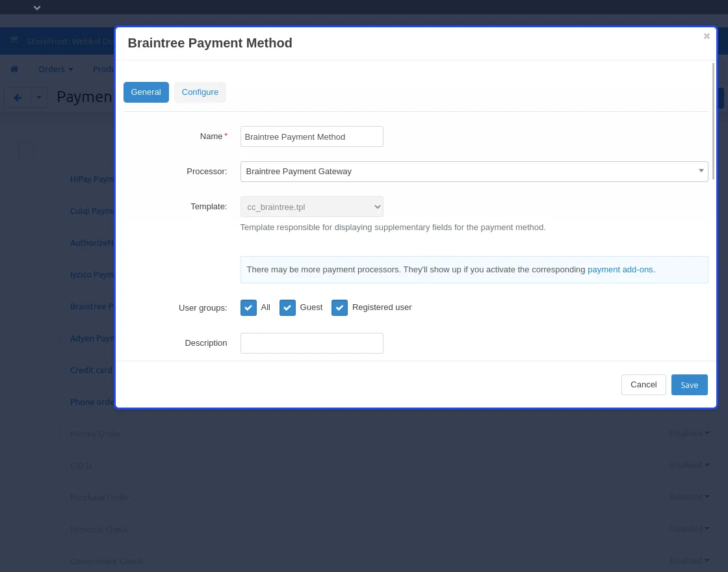Open the Personal Check payment method
728x572 pixels.
click(99, 529)
